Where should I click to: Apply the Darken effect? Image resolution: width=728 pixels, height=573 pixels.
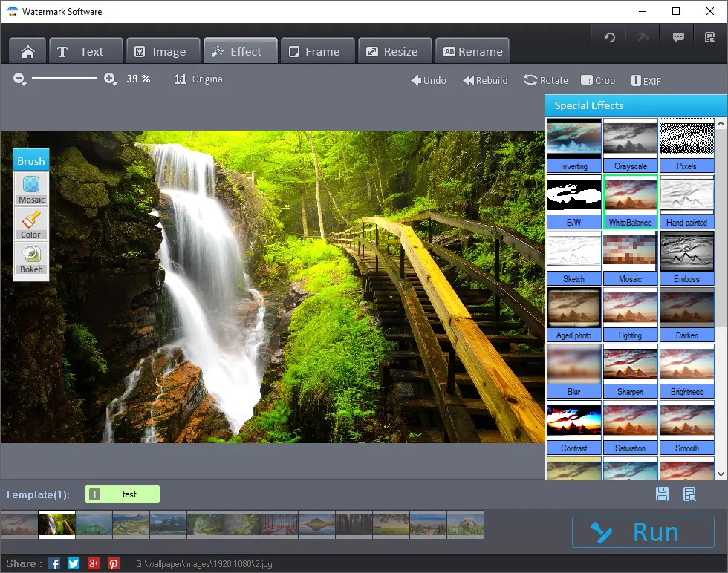point(686,315)
